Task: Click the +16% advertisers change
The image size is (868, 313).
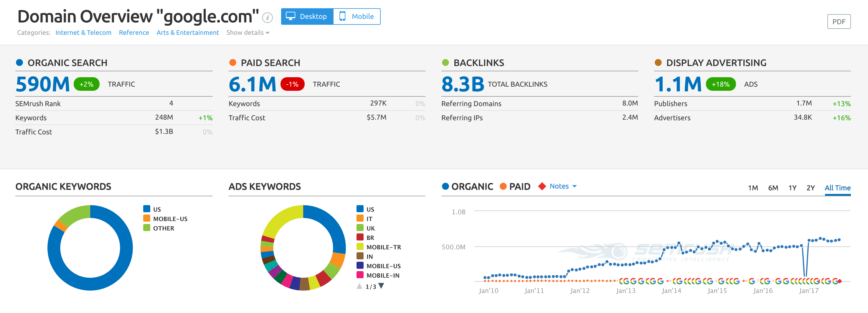Action: pyautogui.click(x=841, y=118)
